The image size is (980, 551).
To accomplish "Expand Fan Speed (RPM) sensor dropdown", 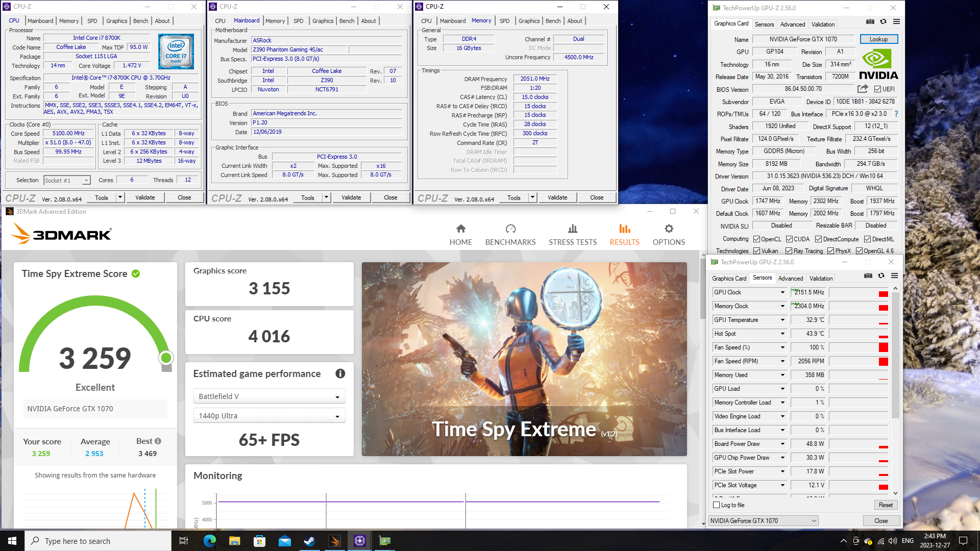I will point(782,361).
